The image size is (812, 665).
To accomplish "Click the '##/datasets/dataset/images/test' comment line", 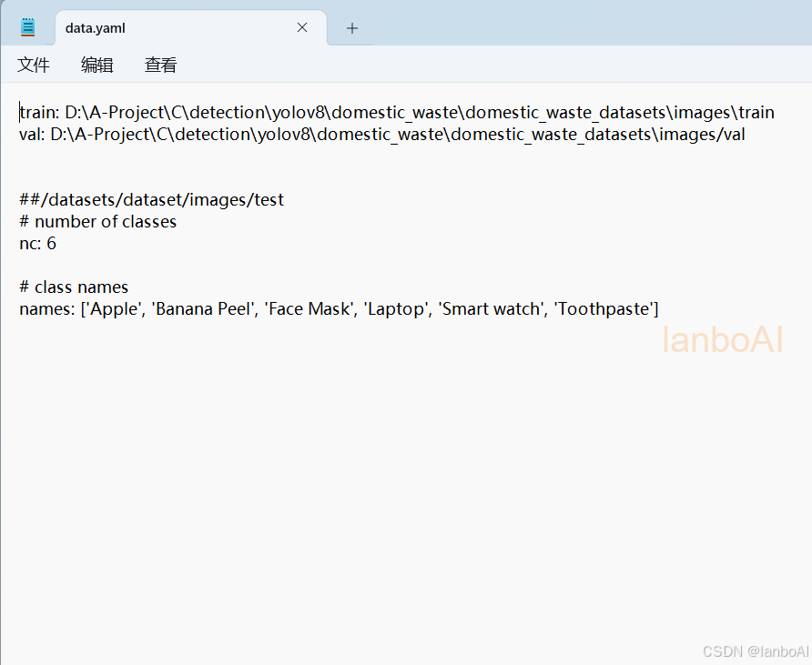I will [x=152, y=200].
